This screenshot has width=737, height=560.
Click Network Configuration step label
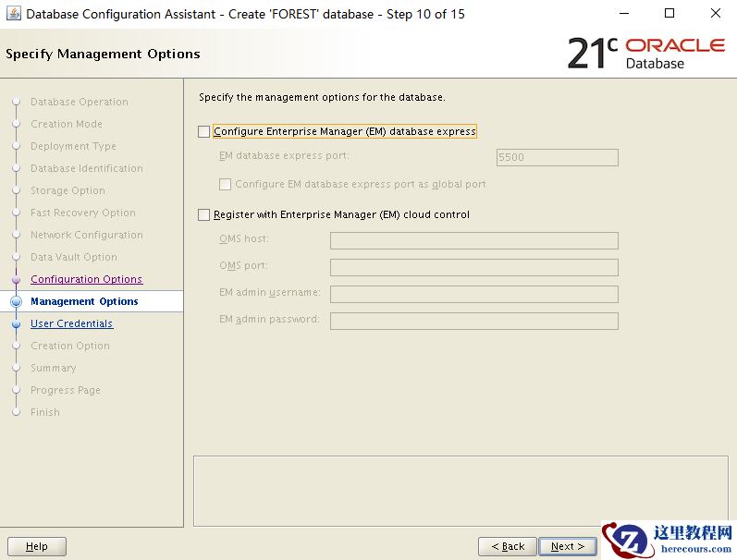[x=87, y=235]
